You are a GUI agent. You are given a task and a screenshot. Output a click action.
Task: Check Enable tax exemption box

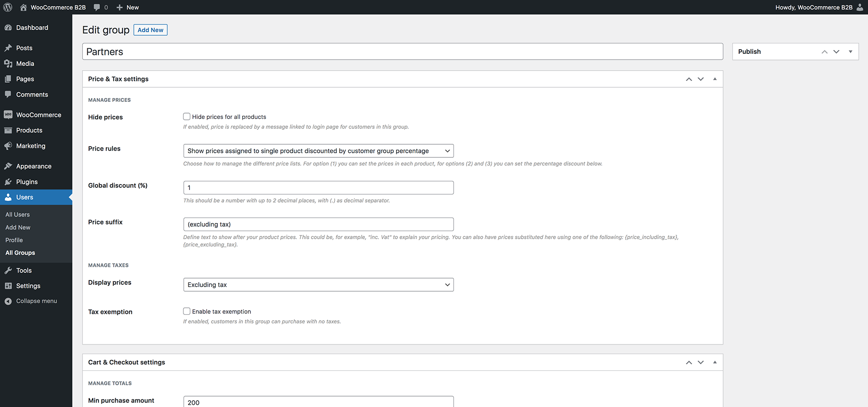click(x=187, y=311)
